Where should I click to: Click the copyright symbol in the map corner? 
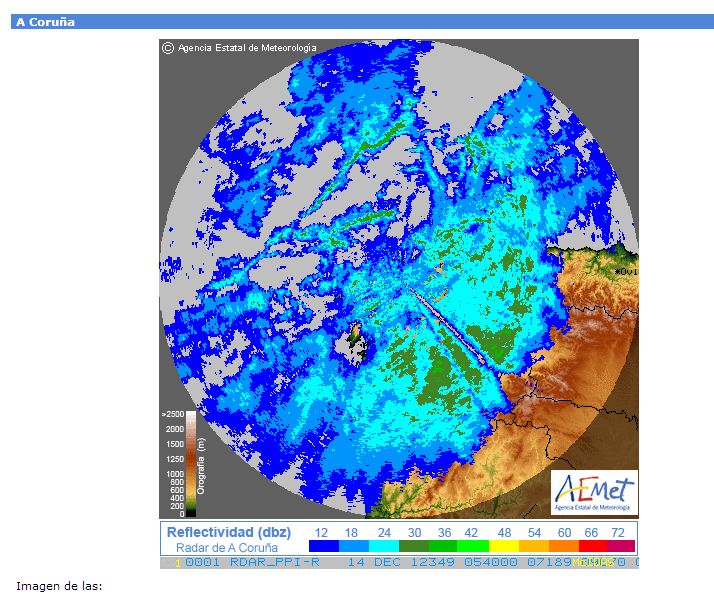point(168,47)
